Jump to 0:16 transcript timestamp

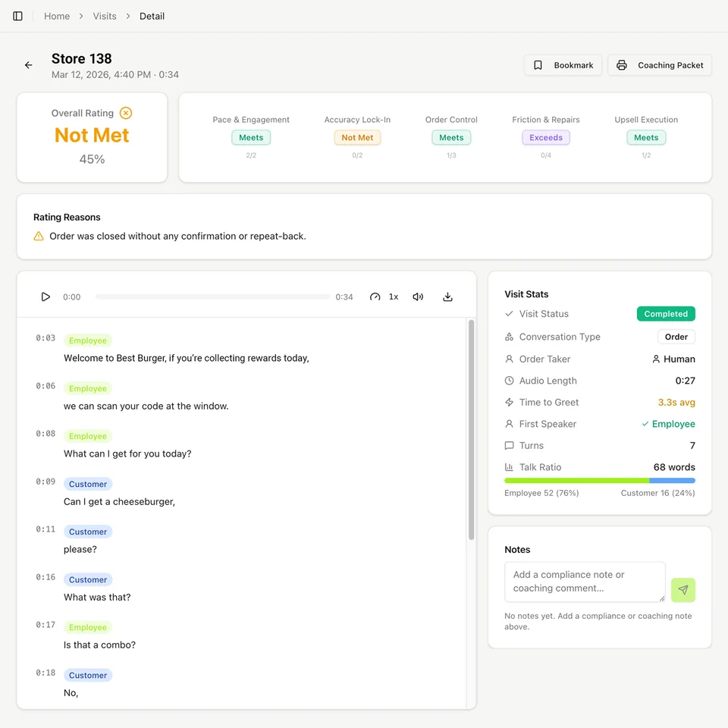coord(45,577)
